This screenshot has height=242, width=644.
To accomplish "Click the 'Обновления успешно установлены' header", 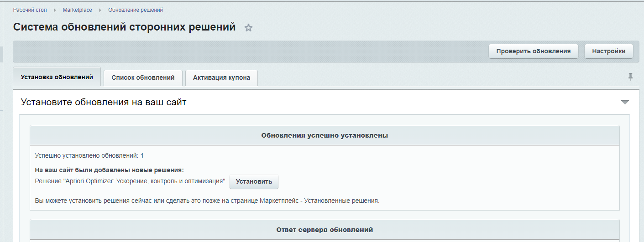I will pyautogui.click(x=325, y=135).
